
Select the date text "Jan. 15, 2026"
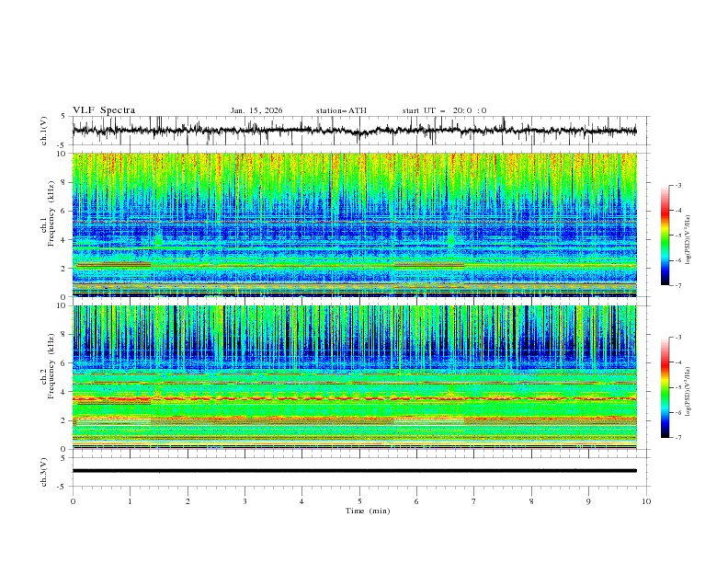[x=256, y=110]
